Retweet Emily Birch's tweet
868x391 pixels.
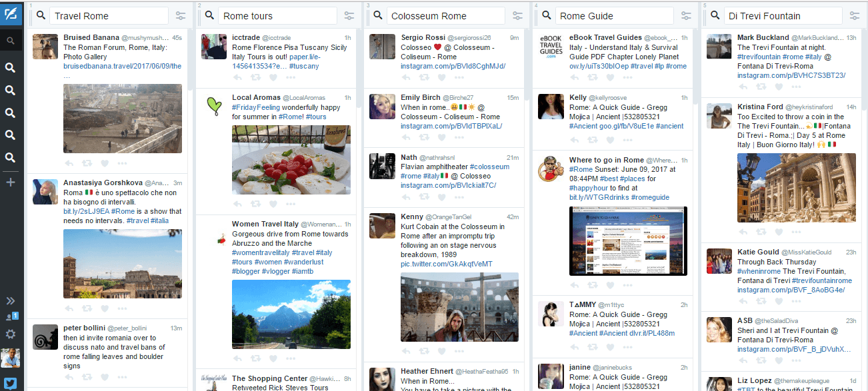click(424, 137)
